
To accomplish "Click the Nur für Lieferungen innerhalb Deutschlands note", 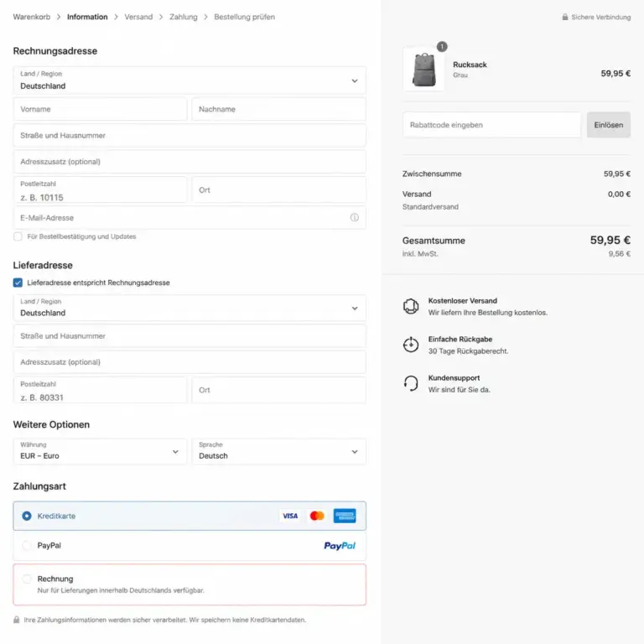I will point(121,590).
